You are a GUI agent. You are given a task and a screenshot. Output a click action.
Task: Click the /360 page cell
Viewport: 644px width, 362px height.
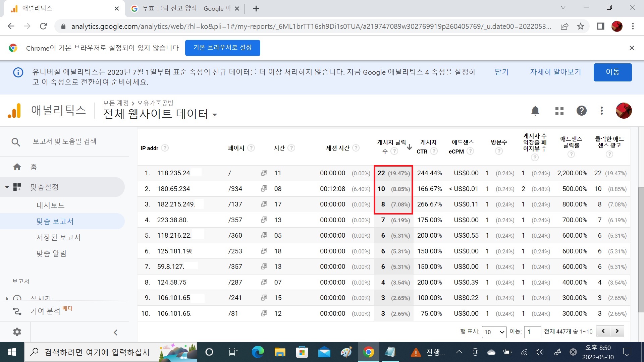(235, 235)
